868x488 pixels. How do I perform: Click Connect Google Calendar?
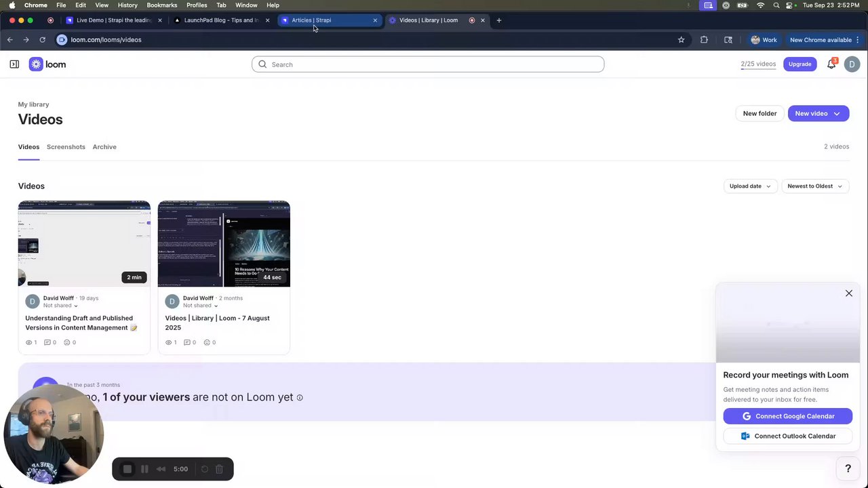point(787,416)
